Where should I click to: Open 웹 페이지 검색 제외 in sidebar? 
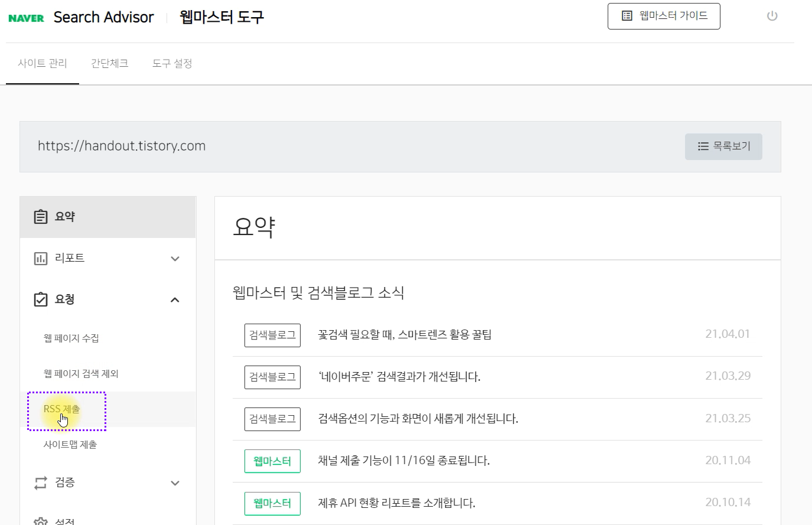click(81, 374)
